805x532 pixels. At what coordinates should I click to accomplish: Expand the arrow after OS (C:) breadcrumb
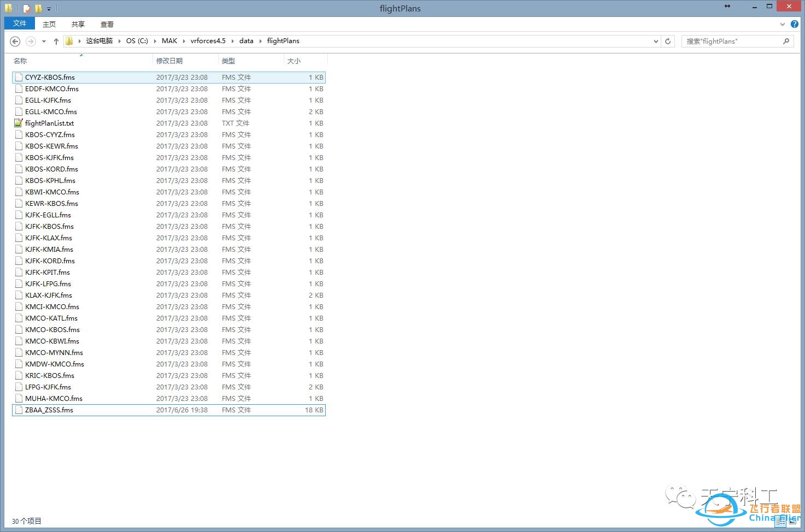(x=155, y=41)
